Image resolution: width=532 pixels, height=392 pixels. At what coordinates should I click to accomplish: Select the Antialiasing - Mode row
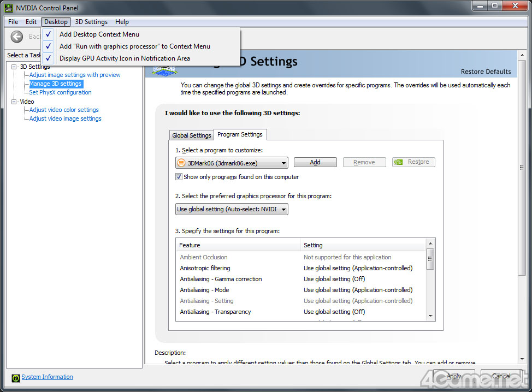[x=302, y=289]
